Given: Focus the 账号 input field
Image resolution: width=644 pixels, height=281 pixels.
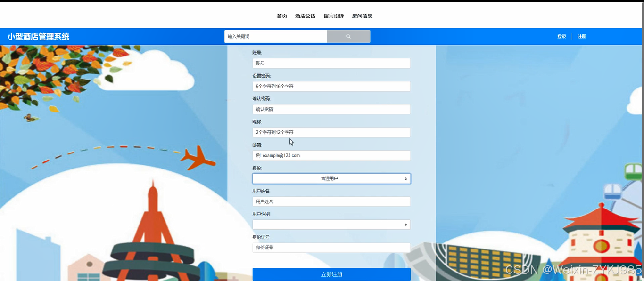Looking at the screenshot, I should [331, 63].
